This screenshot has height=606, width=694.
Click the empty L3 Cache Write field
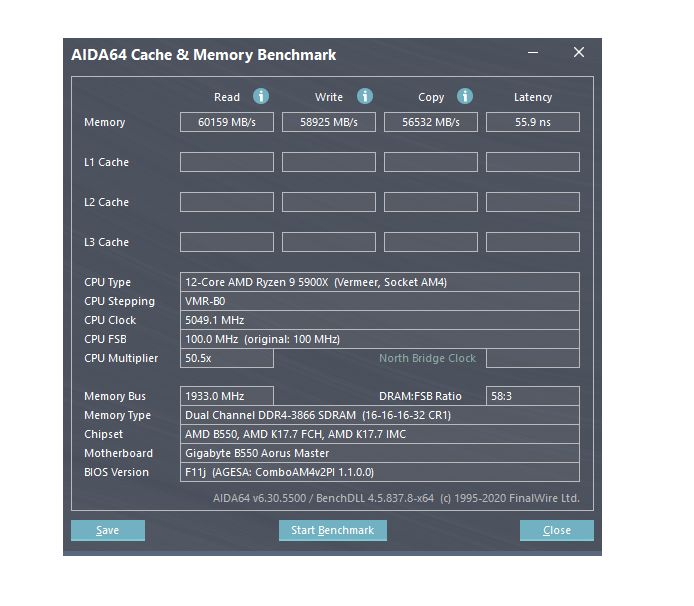(329, 242)
